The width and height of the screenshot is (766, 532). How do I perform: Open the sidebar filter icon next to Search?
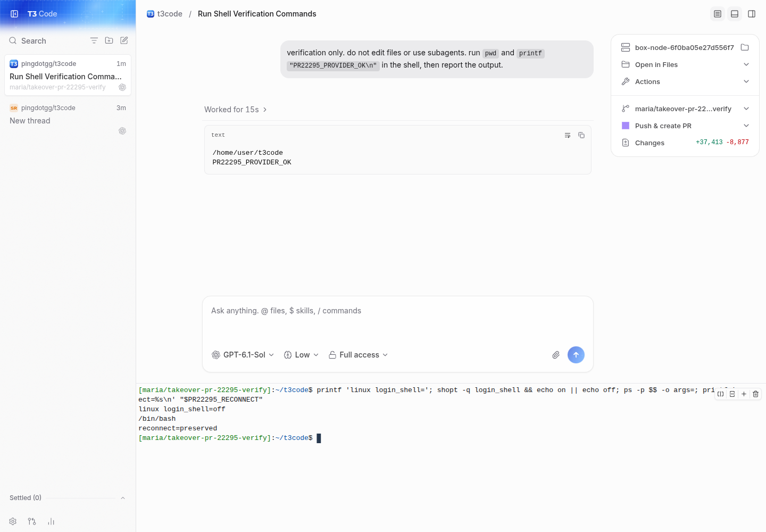94,40
